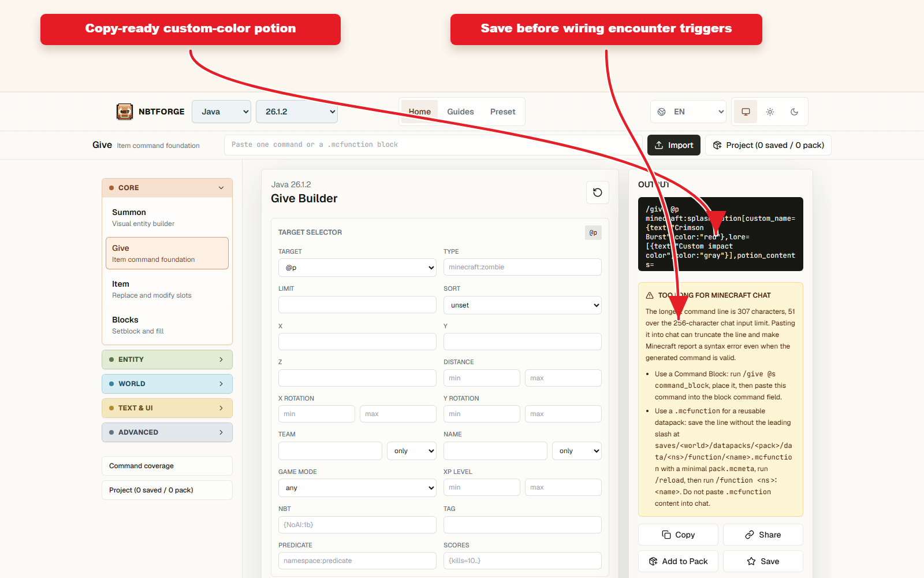Click Add to Pack button
This screenshot has width=924, height=578.
(x=678, y=561)
